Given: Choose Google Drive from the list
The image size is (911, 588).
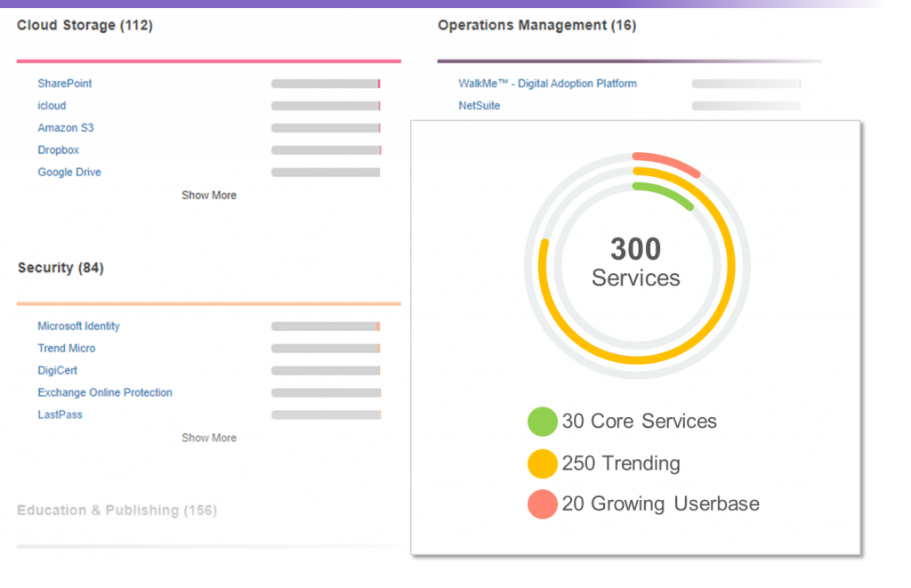Looking at the screenshot, I should (x=69, y=173).
